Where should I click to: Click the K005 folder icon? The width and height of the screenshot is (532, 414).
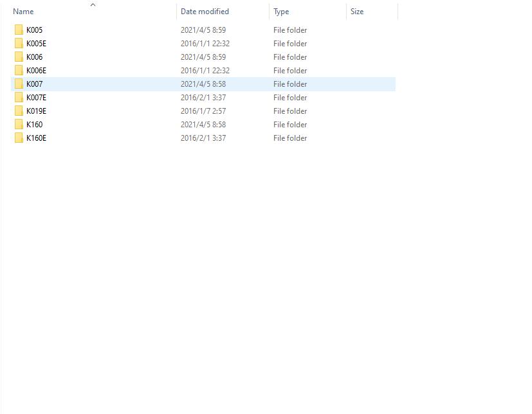(19, 30)
